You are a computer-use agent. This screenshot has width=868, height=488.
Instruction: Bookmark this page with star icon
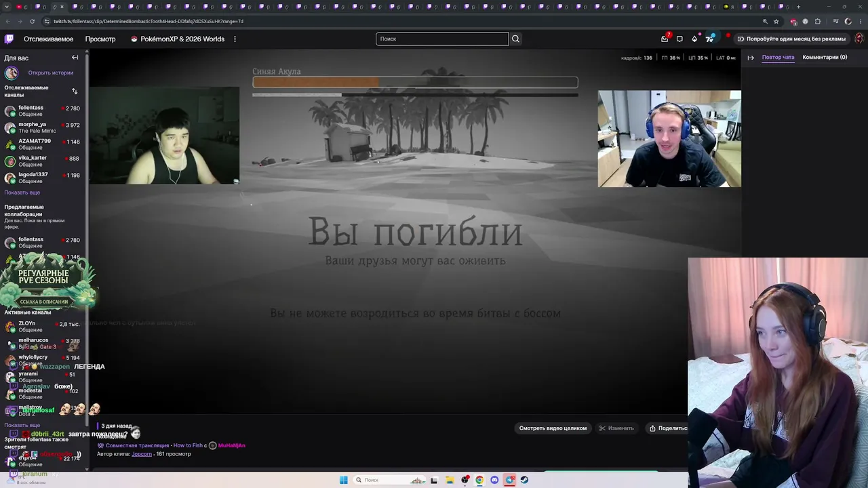[x=776, y=21]
